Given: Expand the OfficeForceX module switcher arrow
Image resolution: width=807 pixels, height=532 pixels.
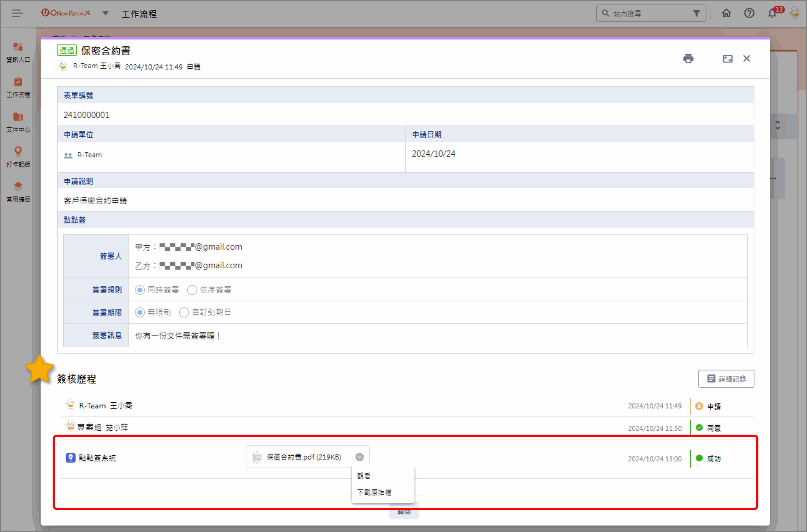Looking at the screenshot, I should [106, 13].
